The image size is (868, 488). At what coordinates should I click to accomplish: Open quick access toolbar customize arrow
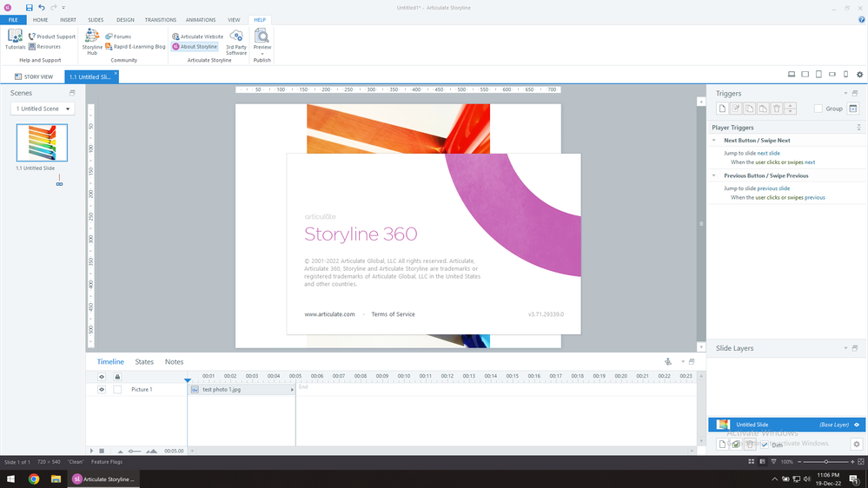tap(63, 8)
